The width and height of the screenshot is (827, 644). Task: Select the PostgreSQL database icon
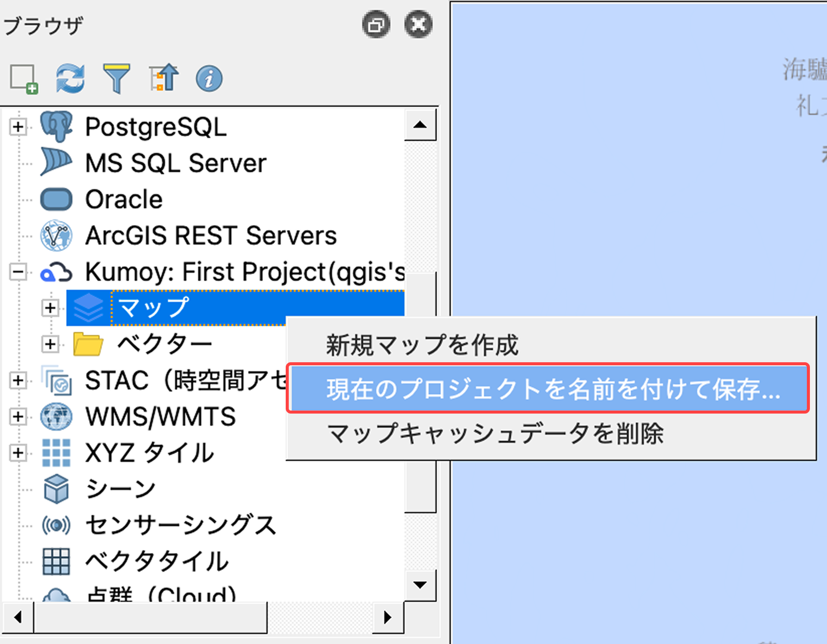point(57,126)
